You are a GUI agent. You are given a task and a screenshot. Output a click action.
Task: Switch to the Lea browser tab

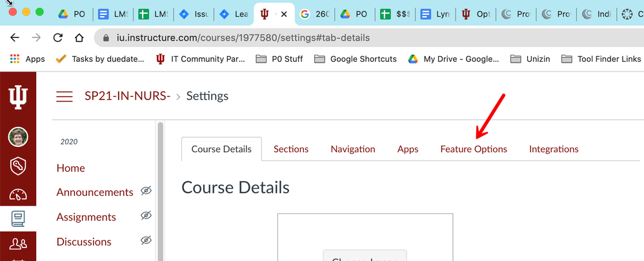click(x=234, y=14)
